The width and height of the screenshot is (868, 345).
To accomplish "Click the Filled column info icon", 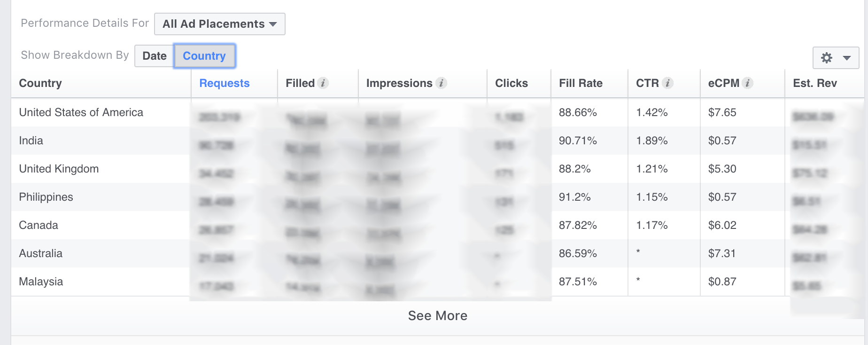I will click(323, 83).
